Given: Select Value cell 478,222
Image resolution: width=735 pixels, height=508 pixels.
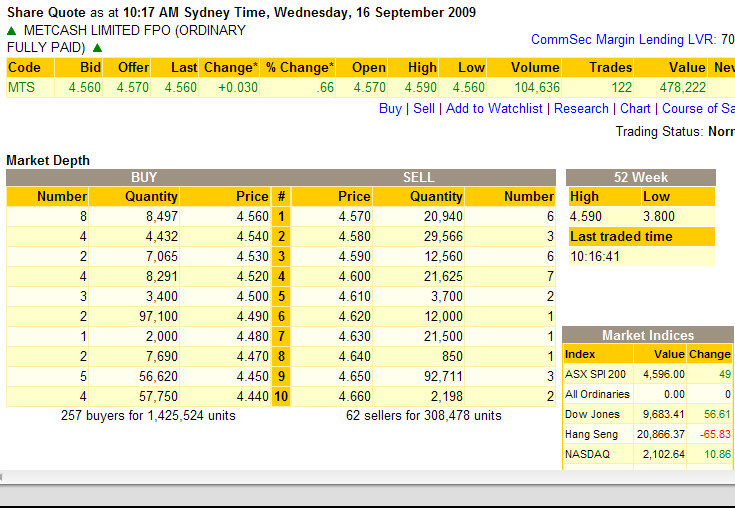Looking at the screenshot, I should click(x=682, y=88).
